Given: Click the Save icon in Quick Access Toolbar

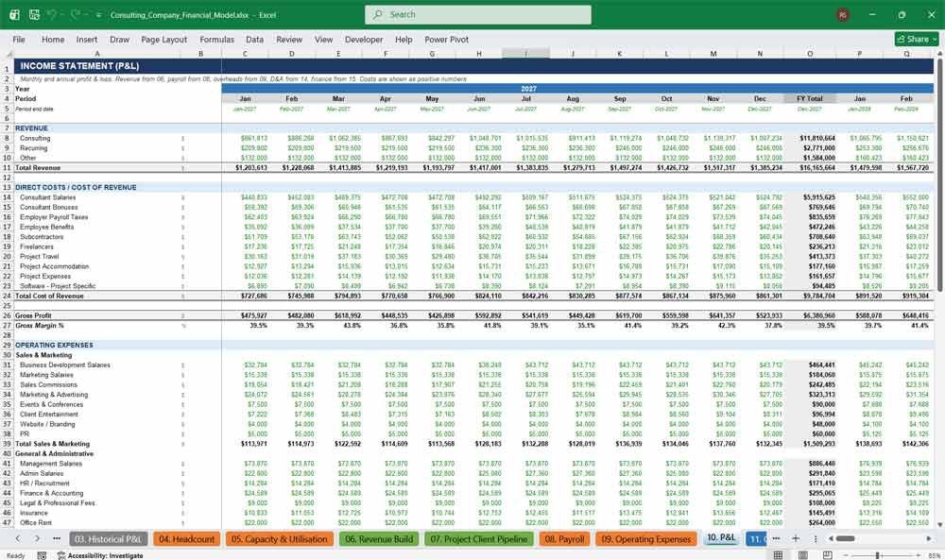Looking at the screenshot, I should (34, 14).
